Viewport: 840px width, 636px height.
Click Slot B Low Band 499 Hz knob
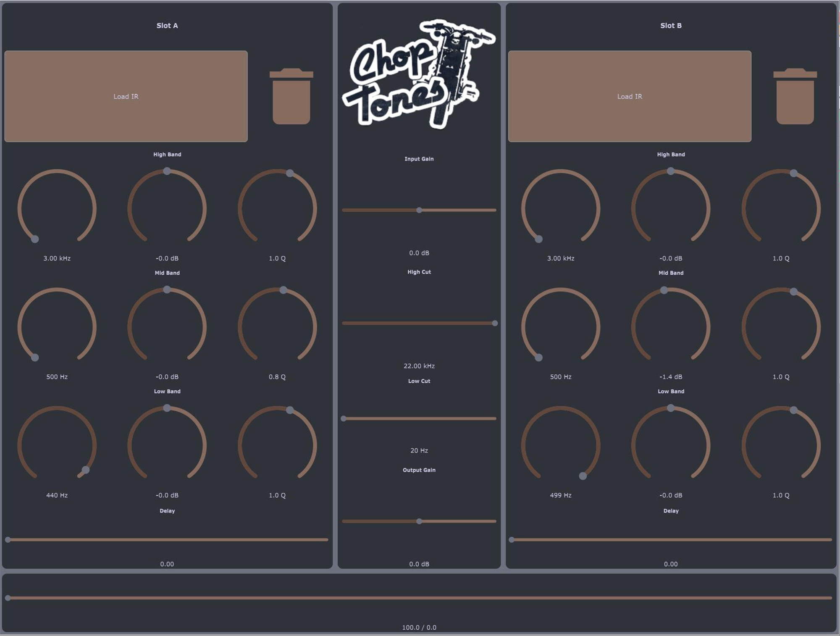[x=561, y=445]
